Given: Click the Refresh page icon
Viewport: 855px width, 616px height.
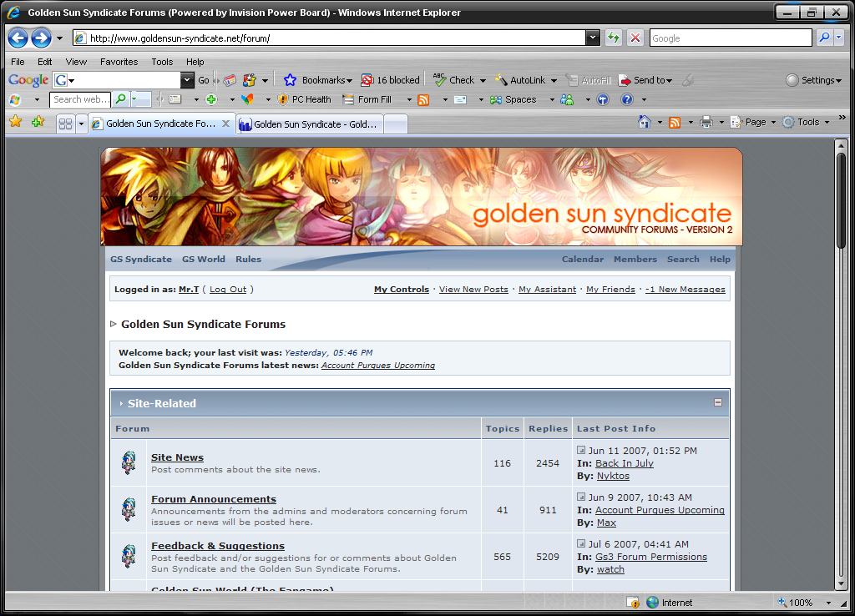Looking at the screenshot, I should (x=614, y=38).
